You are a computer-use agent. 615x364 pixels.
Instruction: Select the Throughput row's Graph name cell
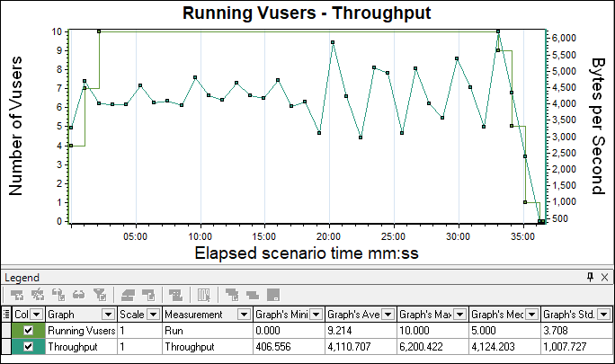(x=79, y=346)
